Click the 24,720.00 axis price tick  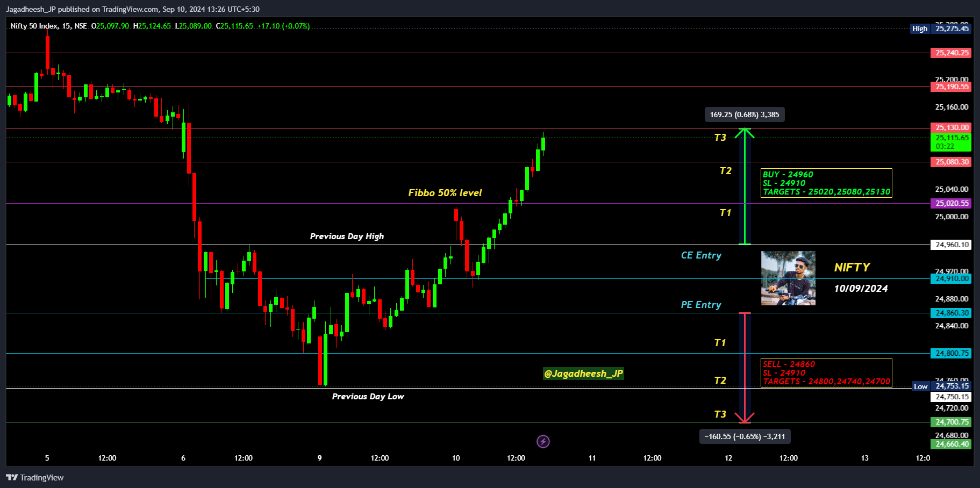952,408
